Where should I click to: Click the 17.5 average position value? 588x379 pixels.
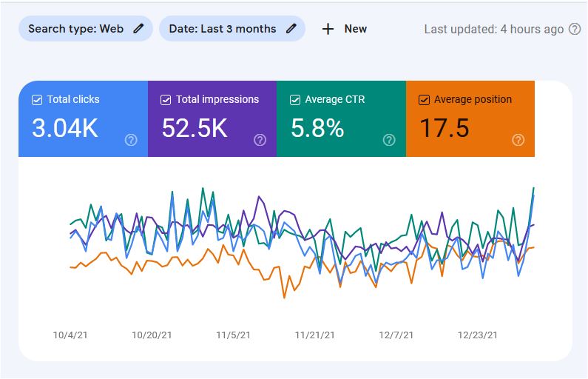pyautogui.click(x=445, y=128)
